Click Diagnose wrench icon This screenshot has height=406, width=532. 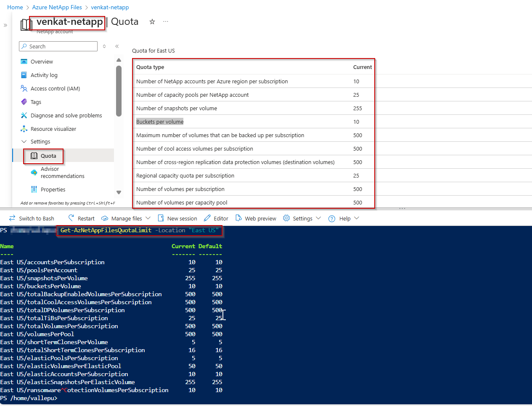tap(24, 115)
